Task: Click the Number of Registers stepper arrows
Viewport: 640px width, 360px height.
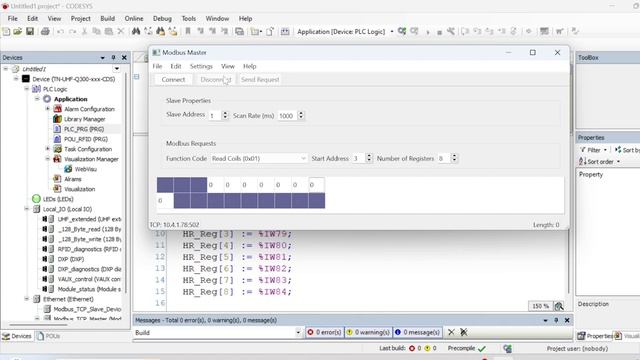Action: click(454, 158)
